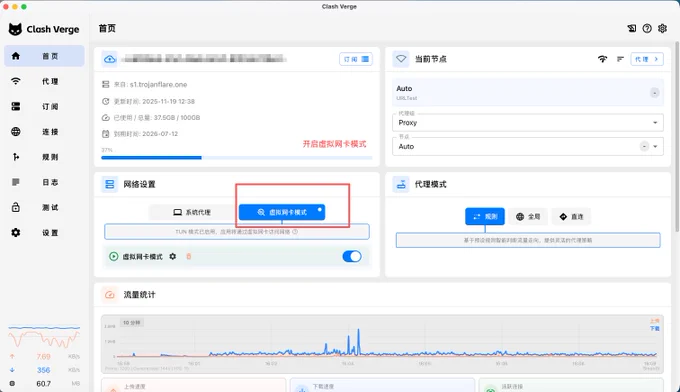The height and width of the screenshot is (392, 680).
Task: Click the Auto URLTest node card
Action: 528,92
